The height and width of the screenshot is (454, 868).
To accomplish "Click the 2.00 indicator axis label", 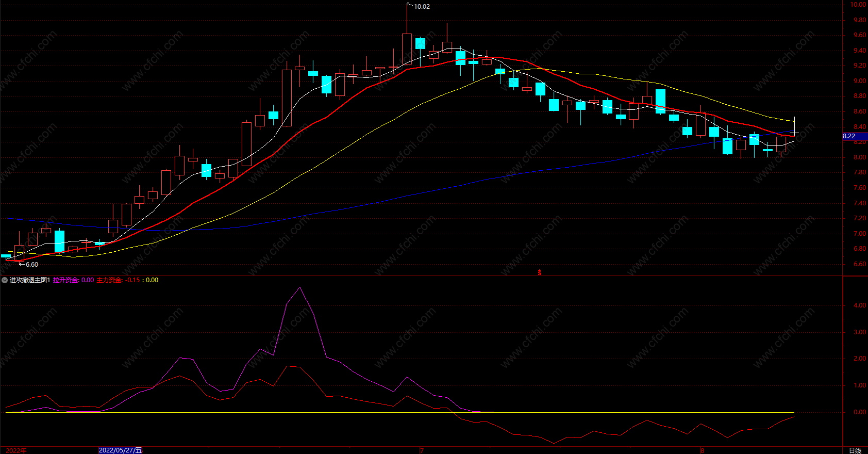I will tap(860, 359).
